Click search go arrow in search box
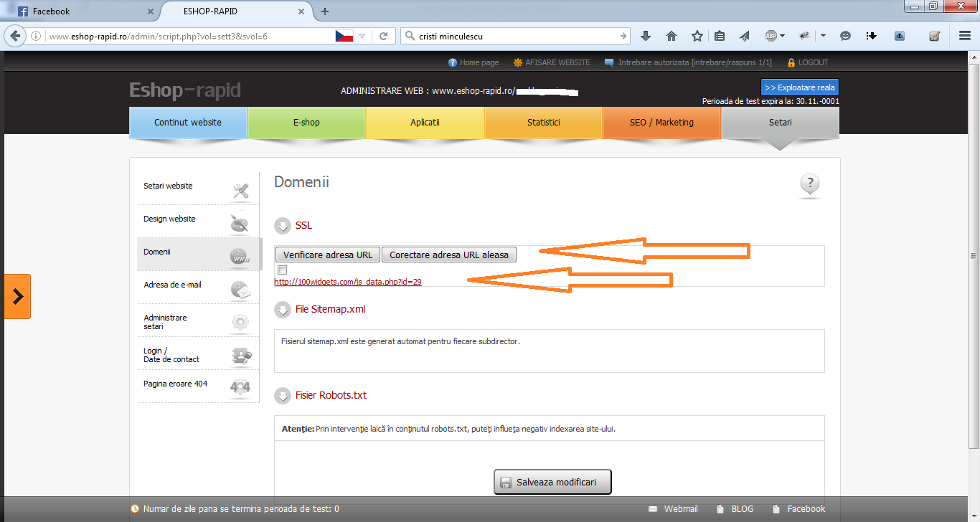Image resolution: width=980 pixels, height=522 pixels. pos(623,36)
